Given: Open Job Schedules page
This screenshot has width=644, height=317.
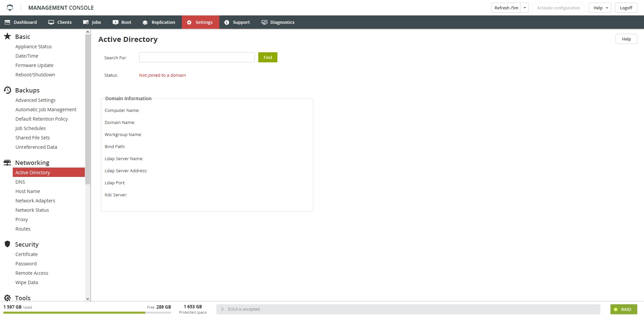Looking at the screenshot, I should 31,128.
